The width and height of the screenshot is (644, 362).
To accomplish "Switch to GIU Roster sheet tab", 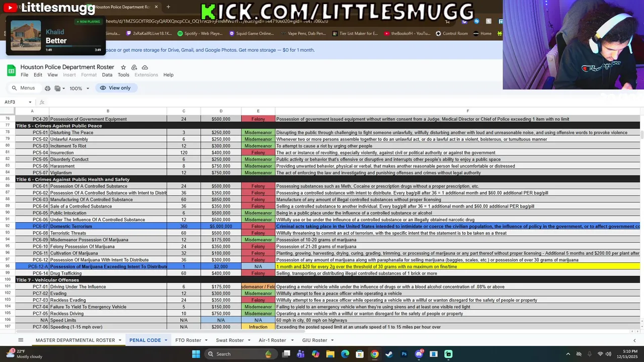I will 314,340.
